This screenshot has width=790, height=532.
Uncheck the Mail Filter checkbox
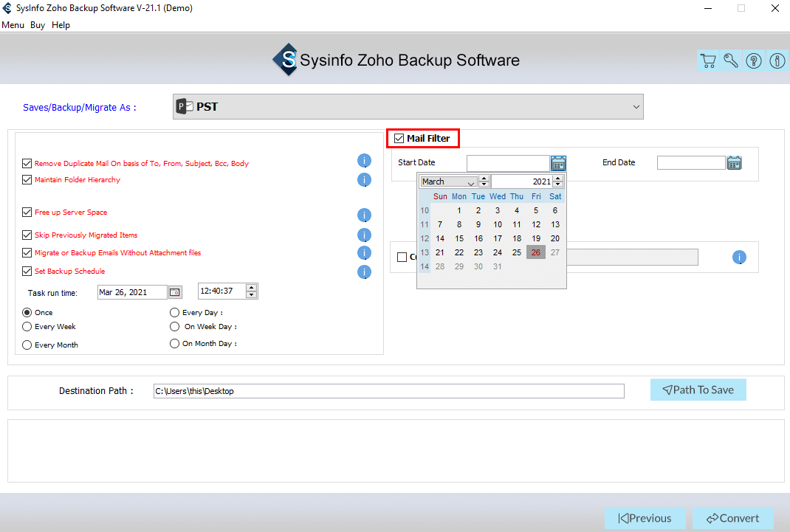[399, 139]
